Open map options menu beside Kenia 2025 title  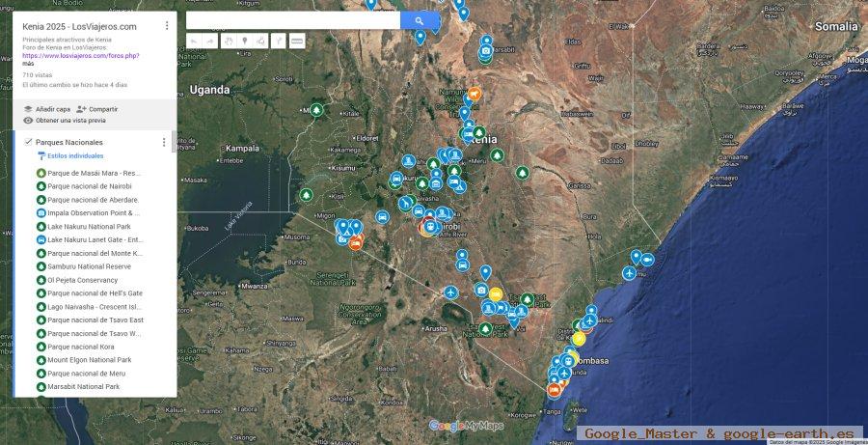click(167, 25)
